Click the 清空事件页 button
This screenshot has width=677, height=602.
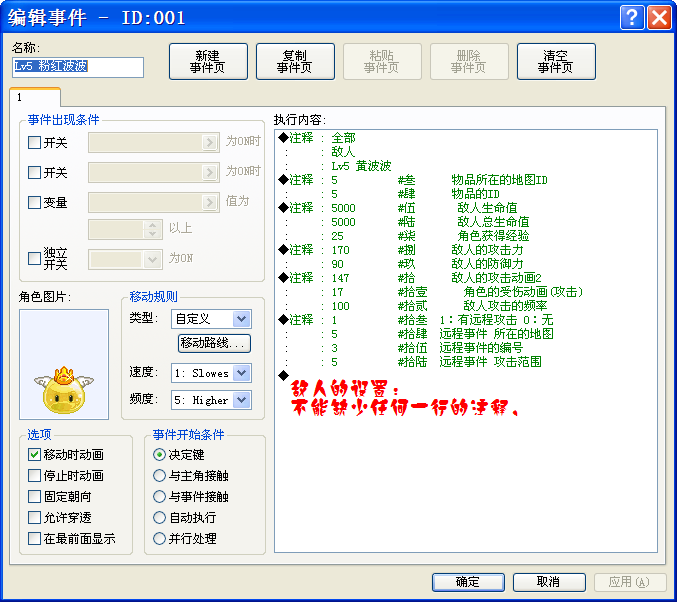(x=556, y=61)
